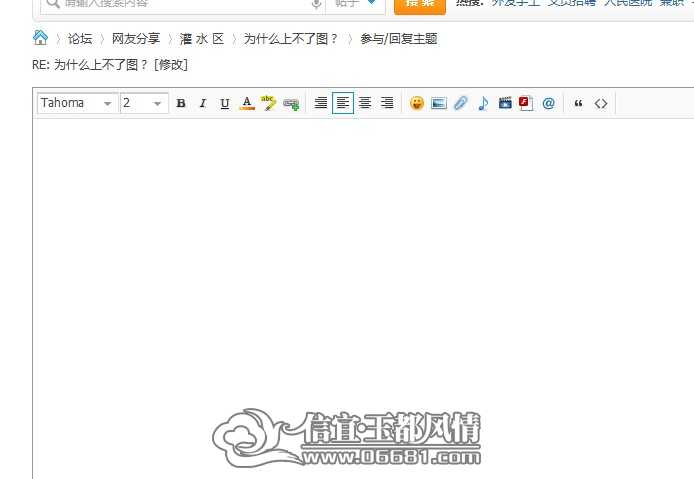The height and width of the screenshot is (479, 694).
Task: Insert Flash content icon
Action: (526, 103)
